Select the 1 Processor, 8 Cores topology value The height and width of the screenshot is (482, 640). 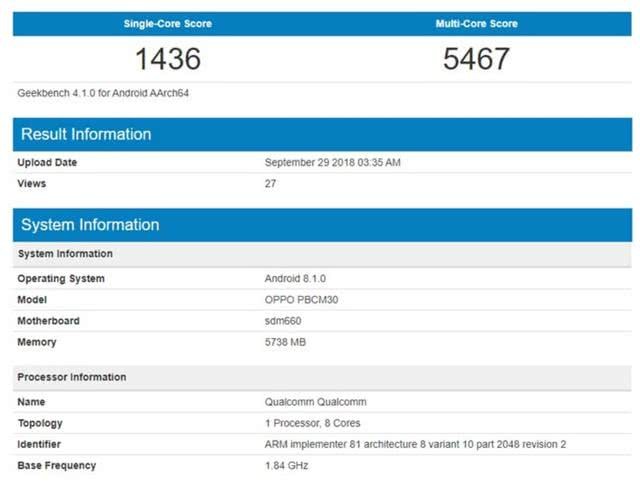(x=313, y=423)
